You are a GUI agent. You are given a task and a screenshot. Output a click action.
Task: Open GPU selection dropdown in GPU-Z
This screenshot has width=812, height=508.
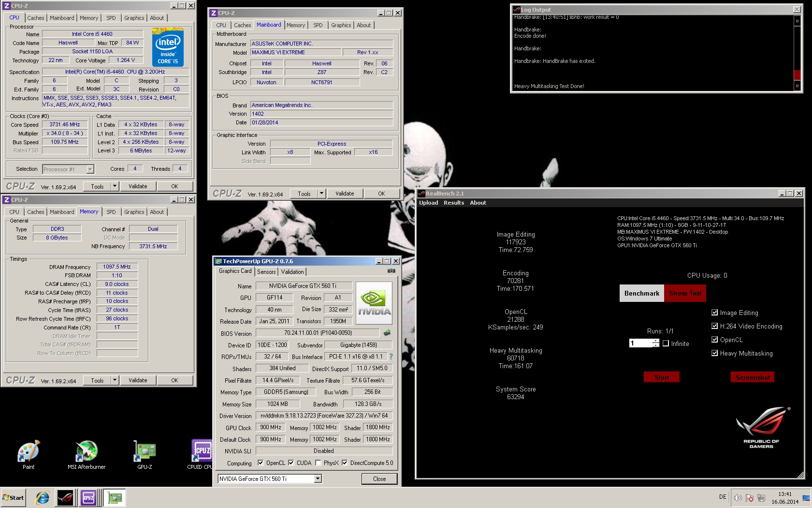coord(318,478)
